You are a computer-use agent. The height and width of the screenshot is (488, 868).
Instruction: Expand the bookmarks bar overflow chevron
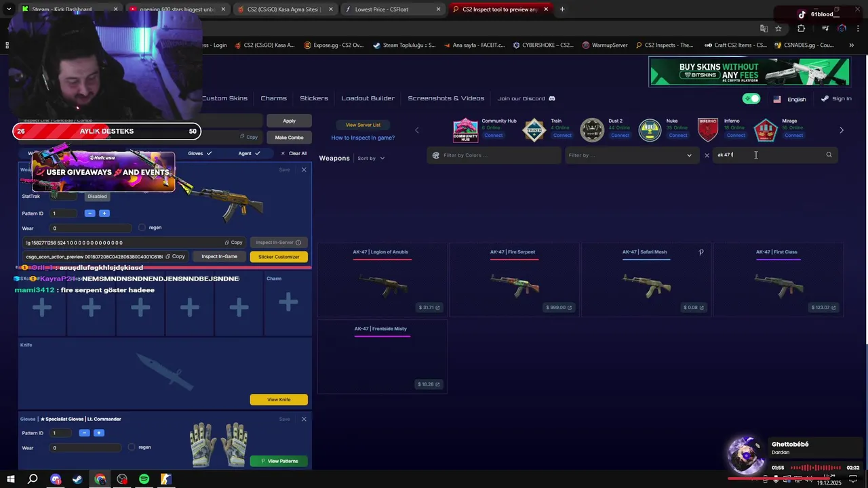[852, 45]
